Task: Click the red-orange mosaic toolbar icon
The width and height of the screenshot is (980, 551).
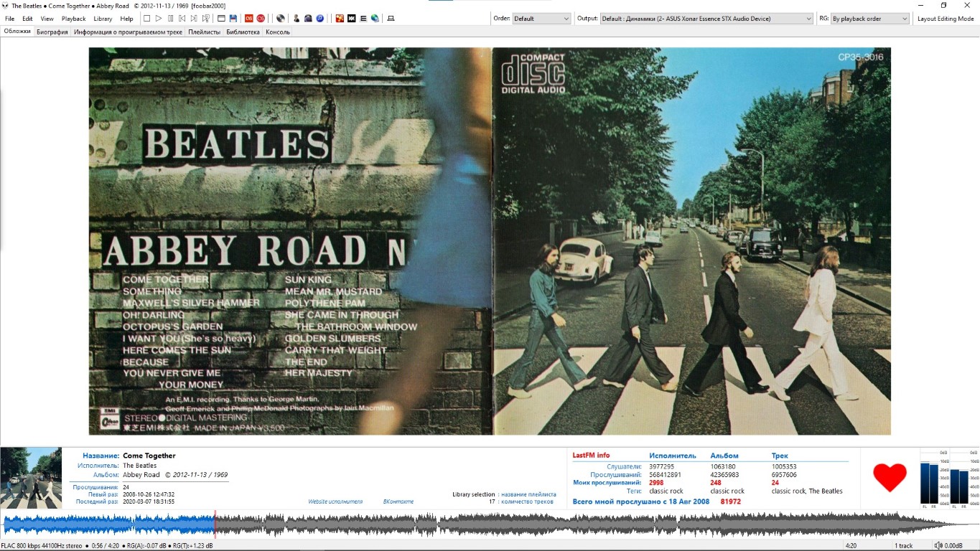Action: click(340, 19)
